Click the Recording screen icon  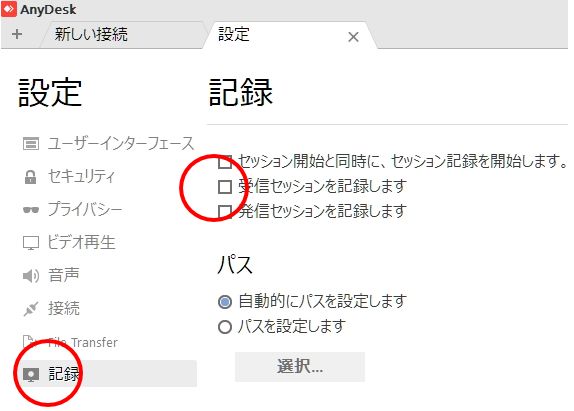31,374
